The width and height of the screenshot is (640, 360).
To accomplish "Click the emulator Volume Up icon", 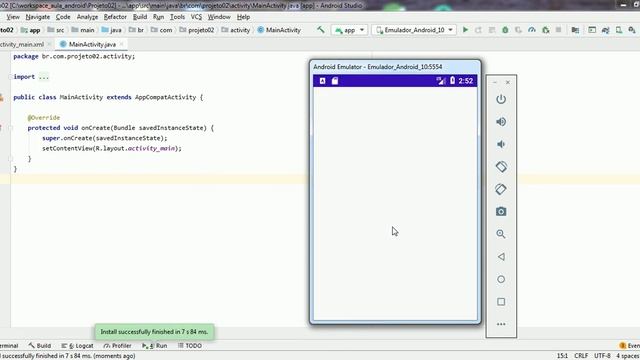I will (501, 122).
